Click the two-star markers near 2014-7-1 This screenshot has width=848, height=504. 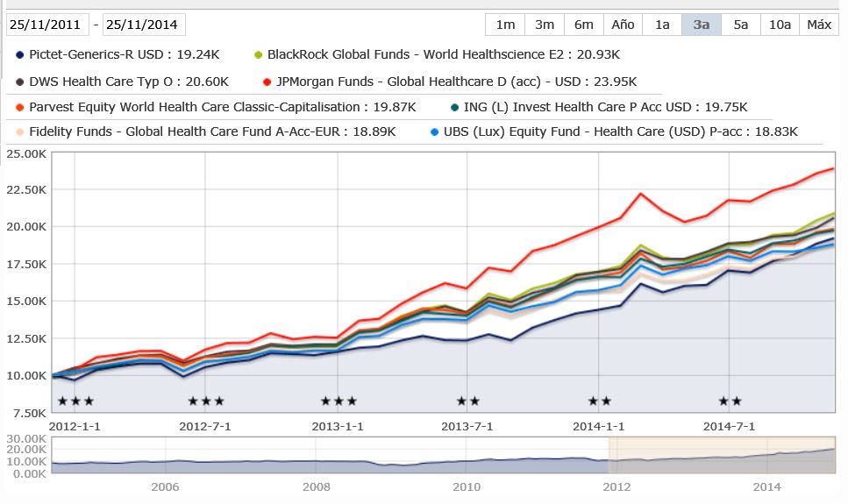pos(730,401)
